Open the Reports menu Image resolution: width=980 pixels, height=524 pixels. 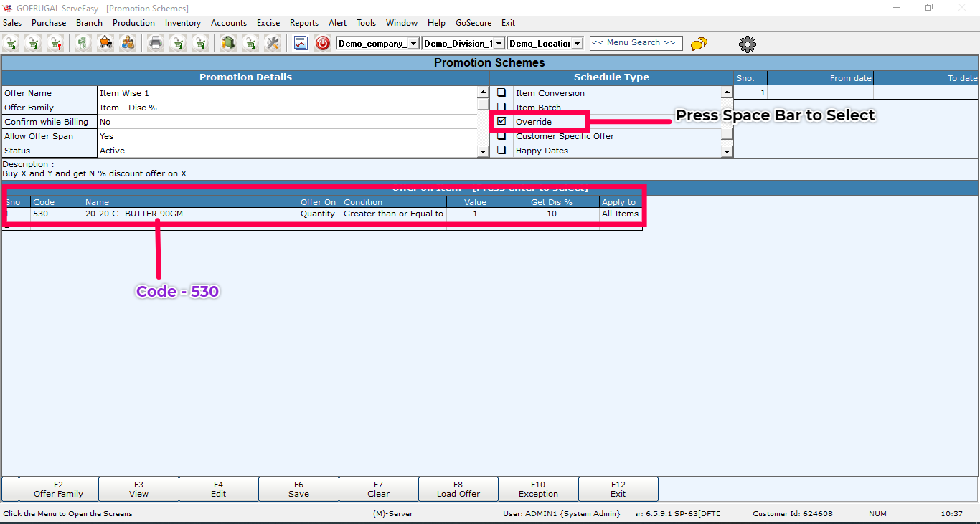coord(304,23)
